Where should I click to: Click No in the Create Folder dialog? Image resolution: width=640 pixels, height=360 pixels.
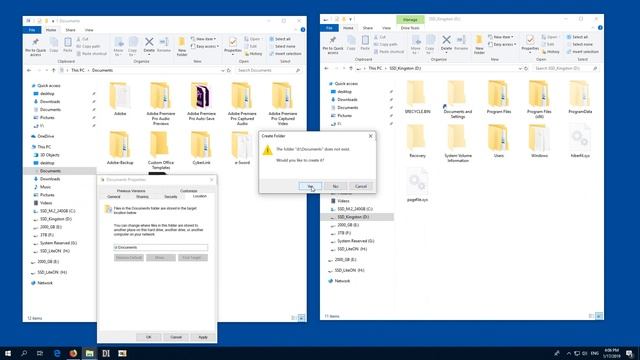[x=336, y=186]
